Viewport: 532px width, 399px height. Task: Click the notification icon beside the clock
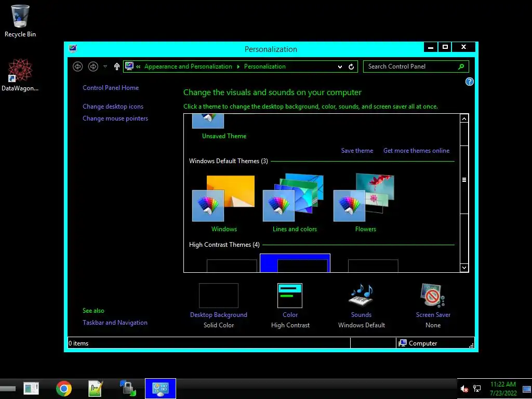pos(527,389)
